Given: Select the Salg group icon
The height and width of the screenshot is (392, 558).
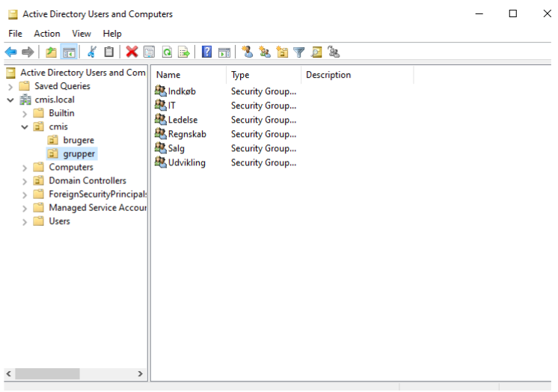Looking at the screenshot, I should pyautogui.click(x=161, y=148).
